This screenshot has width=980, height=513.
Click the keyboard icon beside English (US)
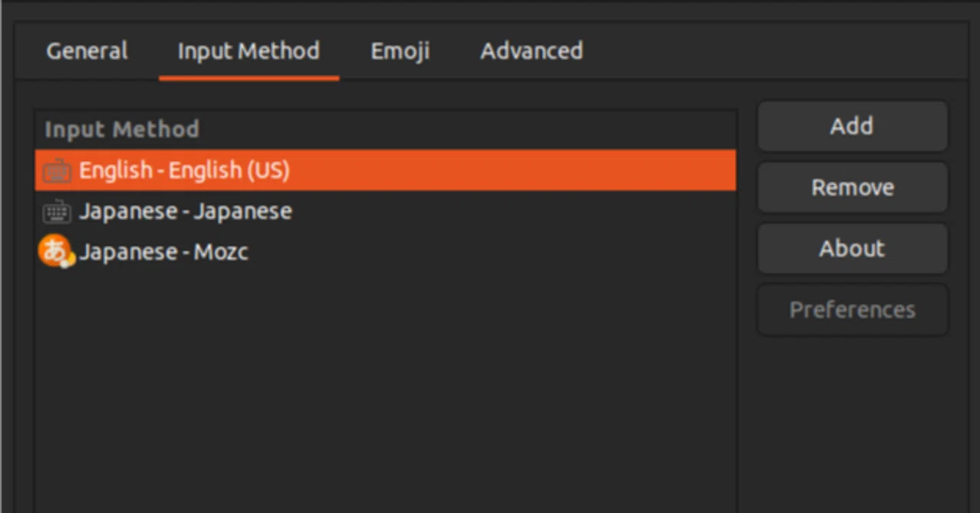point(57,171)
